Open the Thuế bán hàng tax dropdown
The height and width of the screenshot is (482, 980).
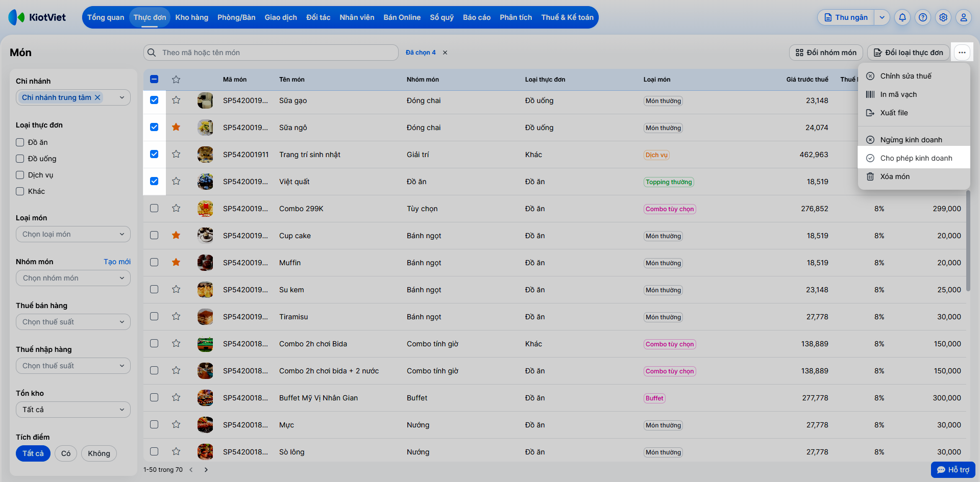73,322
